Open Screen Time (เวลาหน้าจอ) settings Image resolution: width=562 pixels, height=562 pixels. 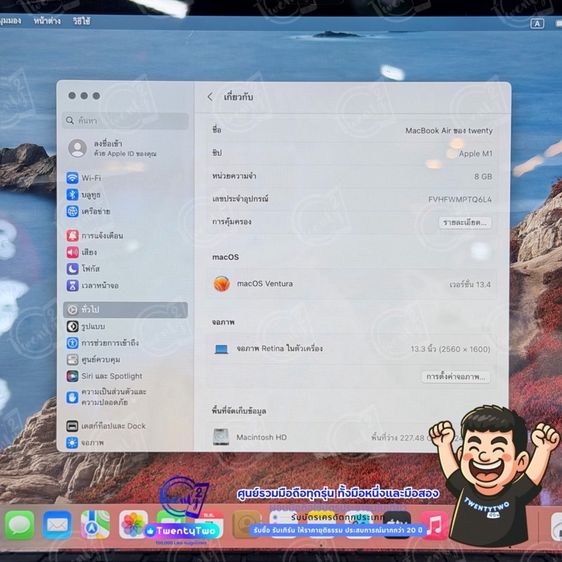pos(92,286)
